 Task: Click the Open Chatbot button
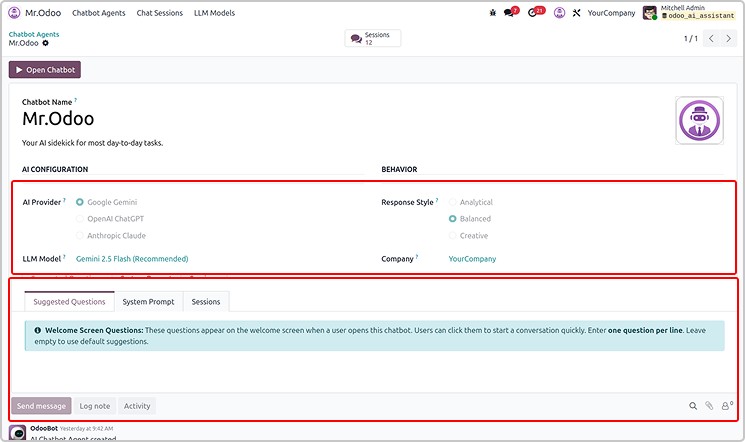44,70
